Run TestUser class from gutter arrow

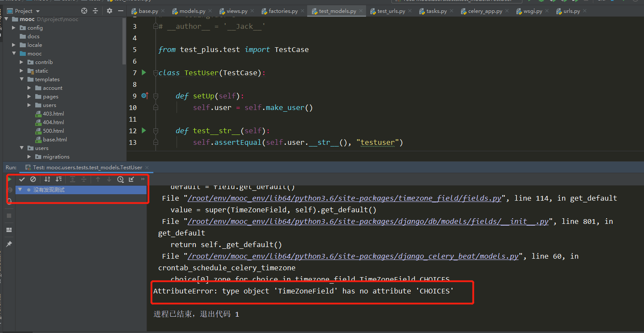tap(144, 72)
